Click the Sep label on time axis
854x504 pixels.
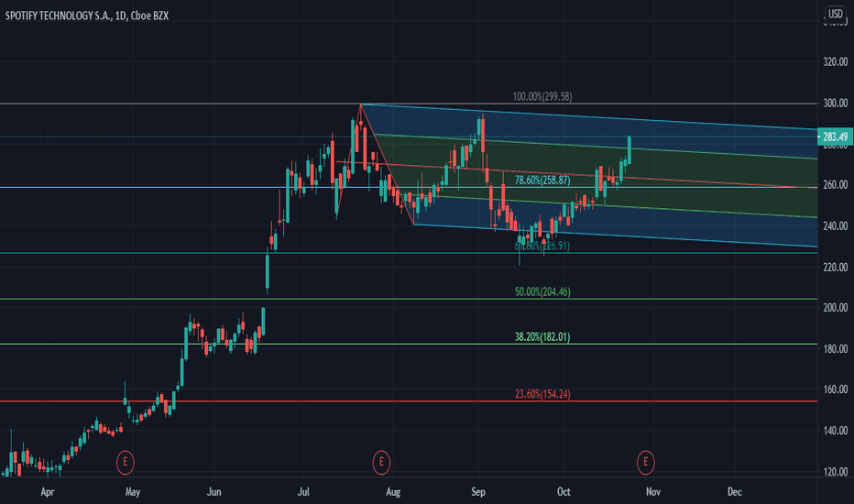tap(477, 492)
